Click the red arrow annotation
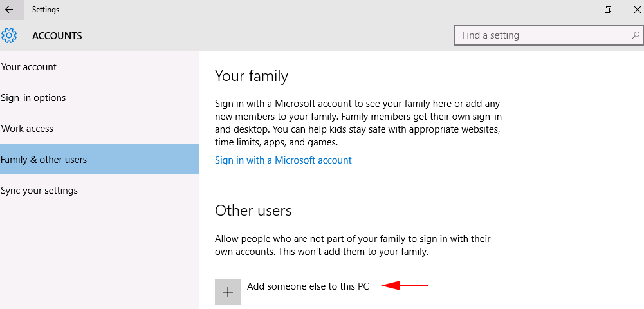The image size is (644, 309). pos(405,285)
